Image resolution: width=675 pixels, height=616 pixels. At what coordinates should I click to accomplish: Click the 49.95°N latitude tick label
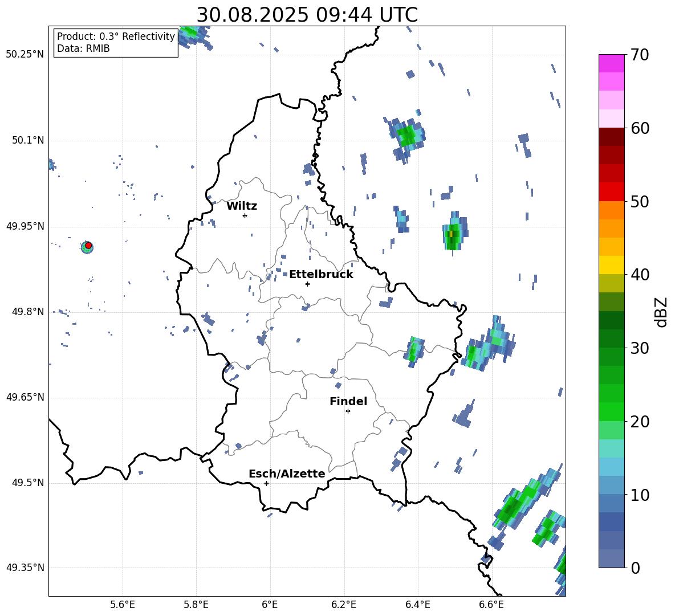(25, 226)
